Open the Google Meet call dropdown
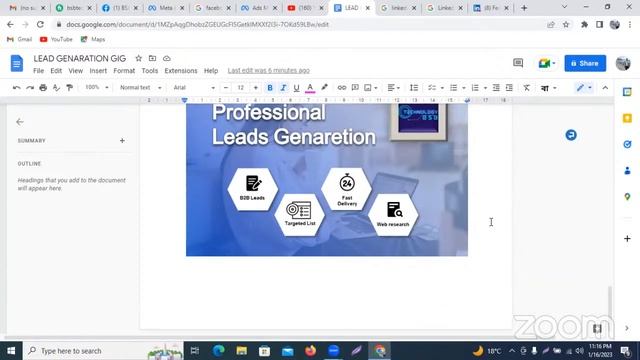Screen dimensions: 640x360 (547, 63)
